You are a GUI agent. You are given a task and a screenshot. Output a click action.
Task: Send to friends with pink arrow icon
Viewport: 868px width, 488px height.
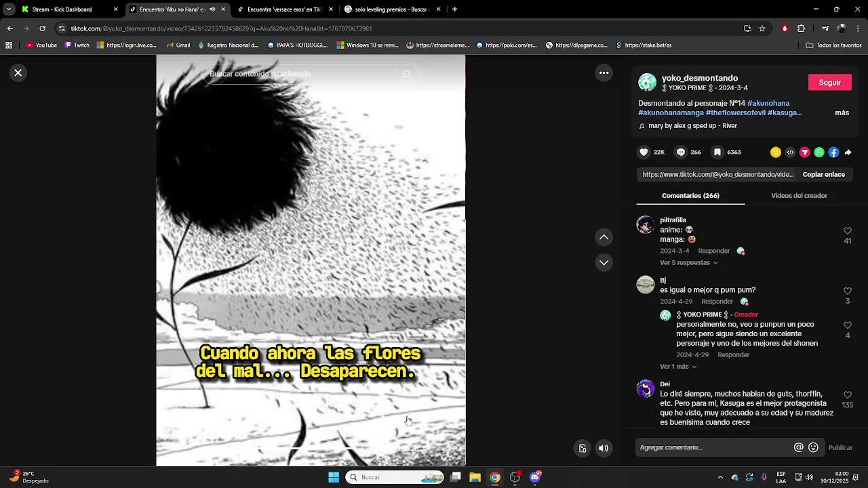tap(805, 152)
